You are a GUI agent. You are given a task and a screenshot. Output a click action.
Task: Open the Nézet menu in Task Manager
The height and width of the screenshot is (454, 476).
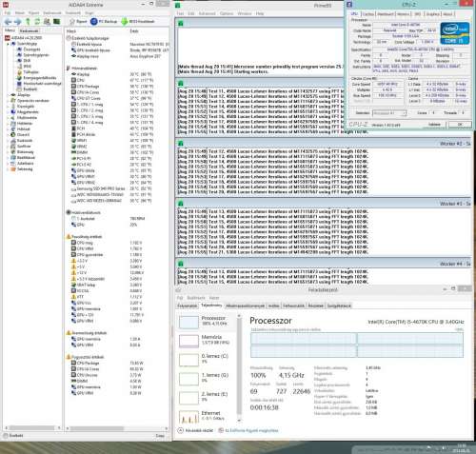[214, 298]
